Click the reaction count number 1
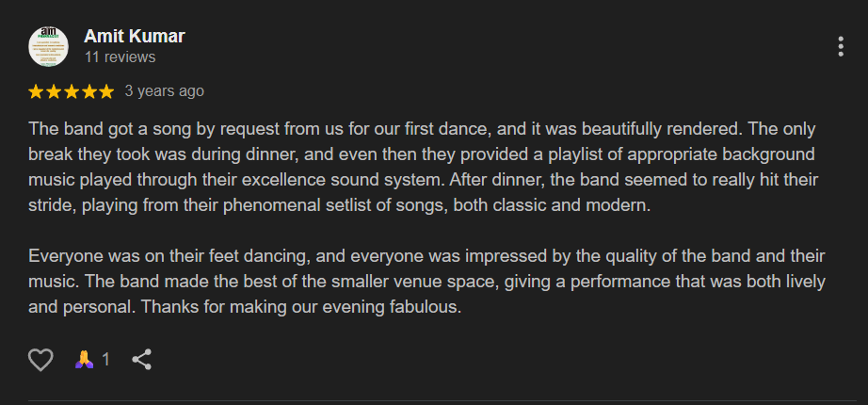868x405 pixels. click(105, 360)
